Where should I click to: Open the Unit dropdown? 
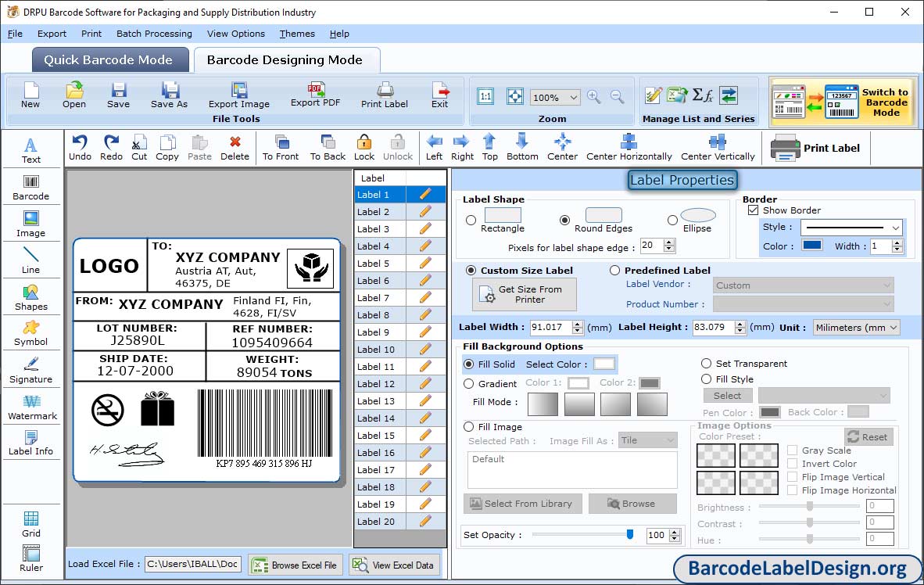click(894, 327)
